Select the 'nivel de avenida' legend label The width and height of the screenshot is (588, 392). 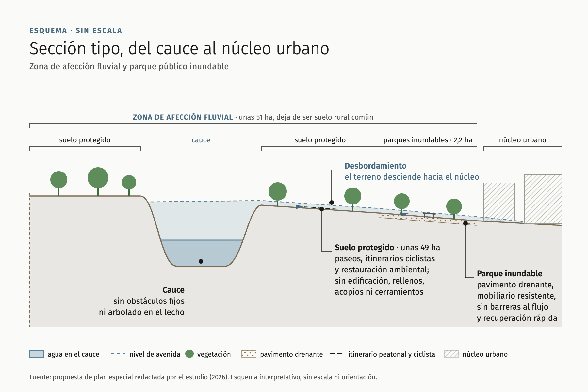point(155,354)
